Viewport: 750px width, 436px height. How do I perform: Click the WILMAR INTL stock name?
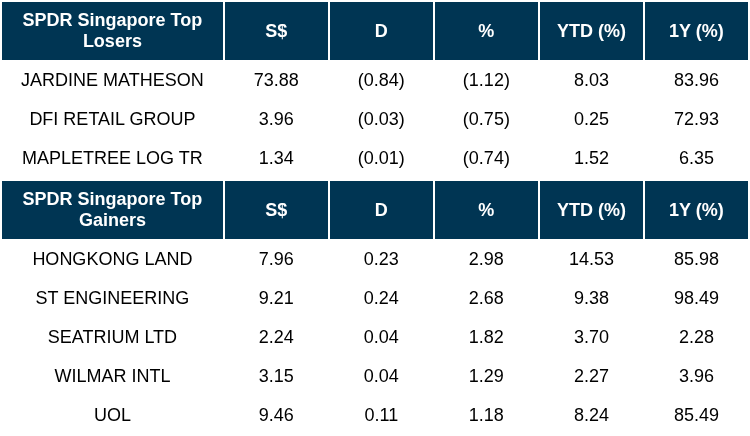pos(112,376)
